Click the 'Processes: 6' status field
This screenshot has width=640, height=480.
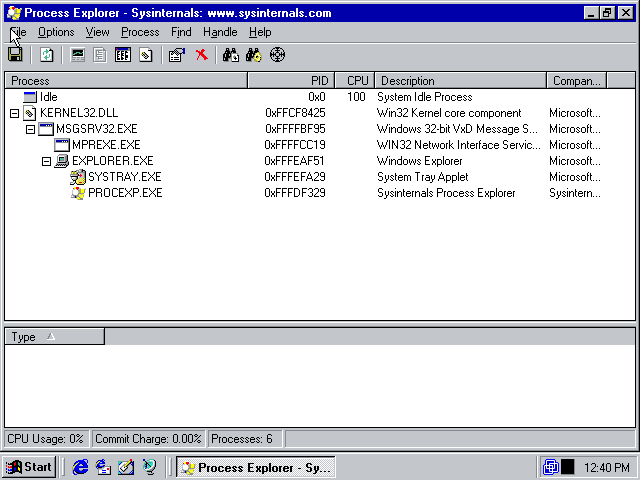click(x=245, y=439)
